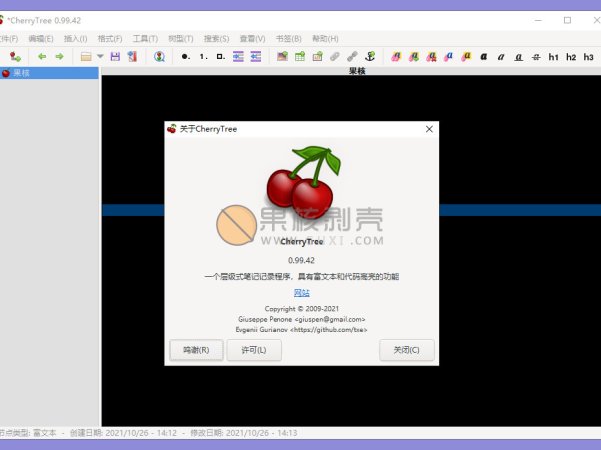This screenshot has height=450, width=601.
Task: Click the Giuseppe Penone email line
Action: pos(302,319)
